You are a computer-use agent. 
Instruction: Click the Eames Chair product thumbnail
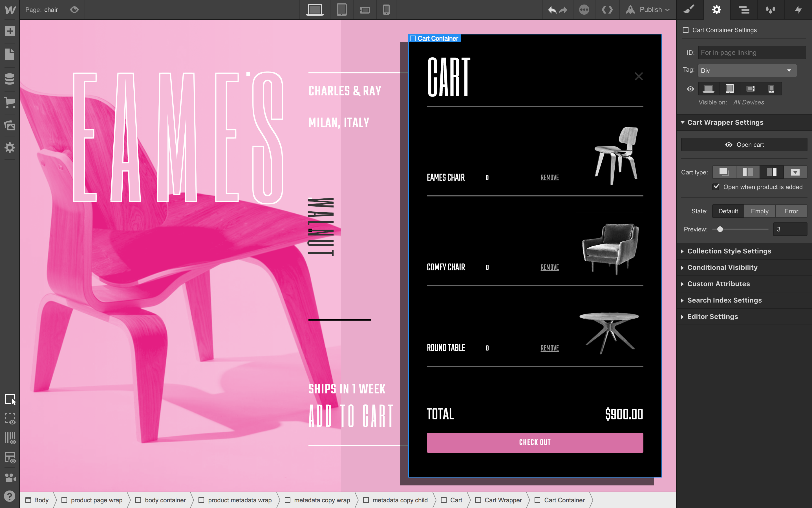[616, 156]
